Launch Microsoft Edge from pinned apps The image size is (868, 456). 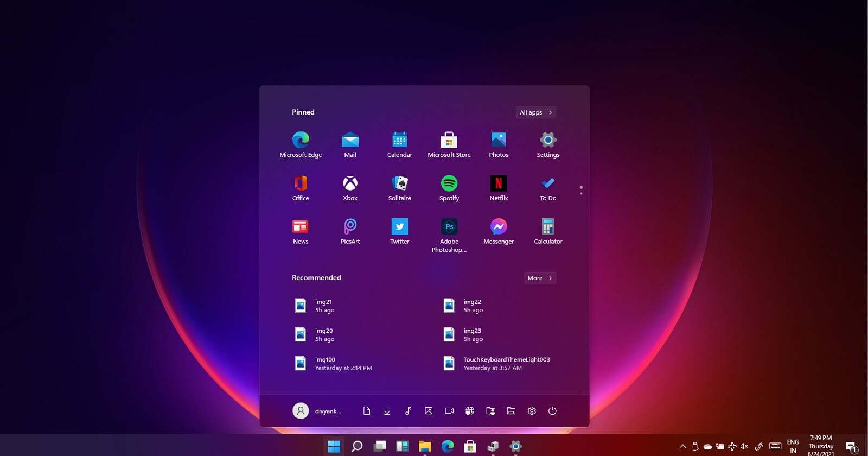tap(301, 141)
